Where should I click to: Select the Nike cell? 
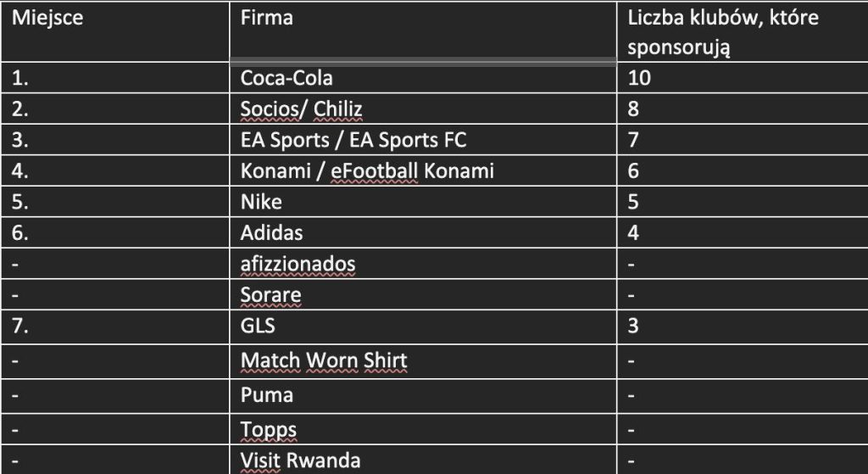[x=261, y=202]
